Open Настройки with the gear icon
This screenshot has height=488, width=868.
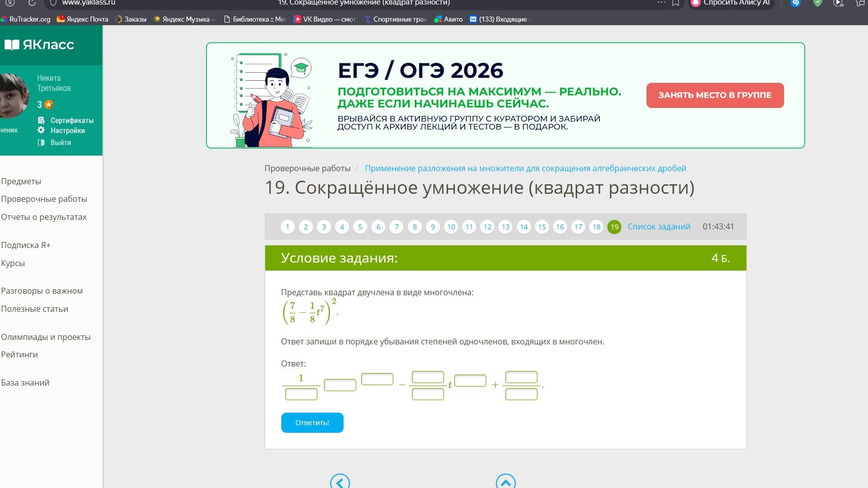pos(61,131)
